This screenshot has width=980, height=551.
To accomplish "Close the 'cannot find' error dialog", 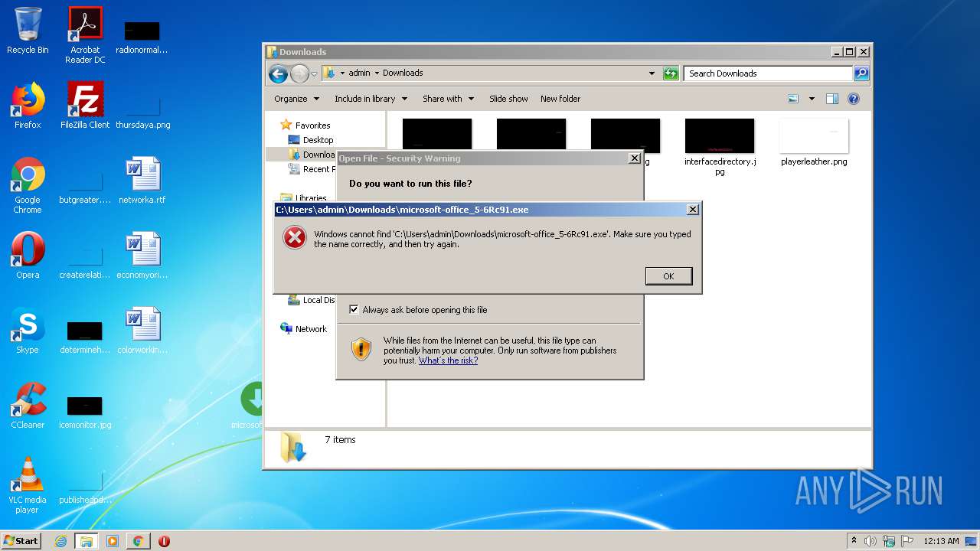I will tap(692, 210).
